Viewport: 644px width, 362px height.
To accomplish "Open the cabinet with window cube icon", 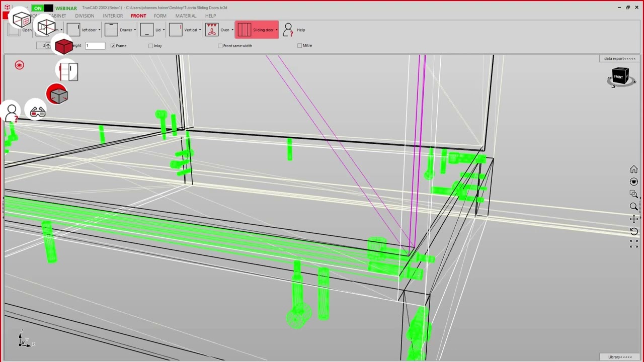I will (x=22, y=19).
